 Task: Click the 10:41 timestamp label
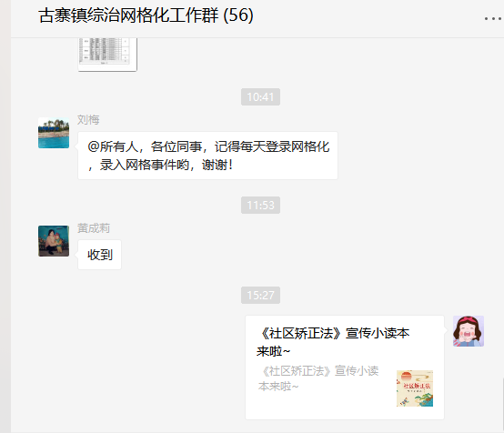click(x=261, y=96)
